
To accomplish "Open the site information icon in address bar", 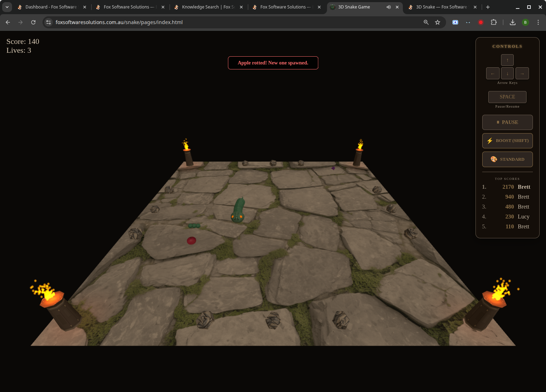I will (48, 22).
